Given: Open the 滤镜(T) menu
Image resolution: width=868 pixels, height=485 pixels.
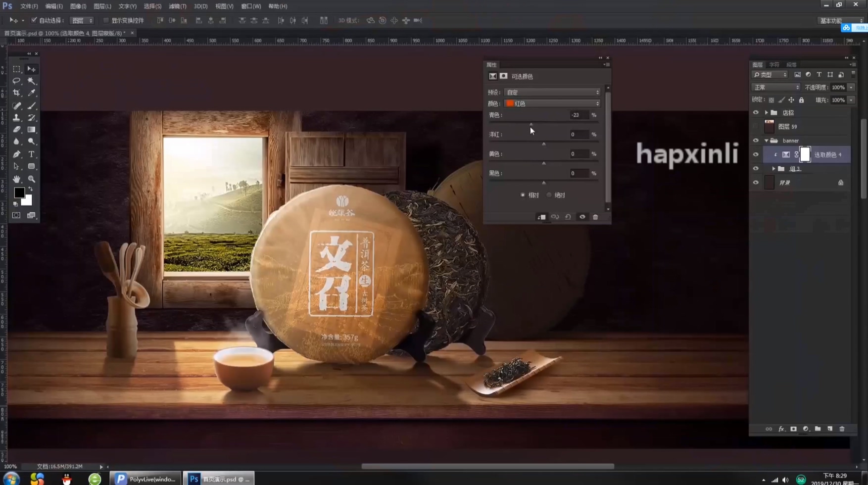Looking at the screenshot, I should 177,6.
